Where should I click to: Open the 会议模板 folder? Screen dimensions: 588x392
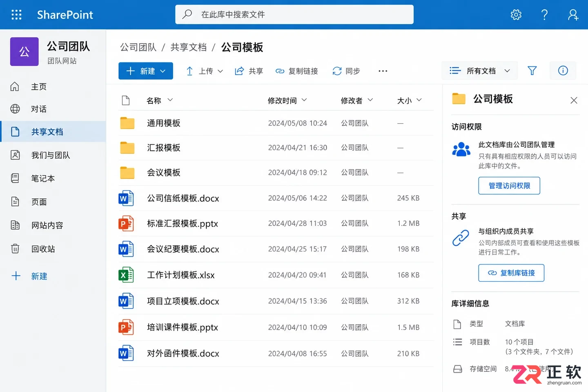pyautogui.click(x=164, y=173)
